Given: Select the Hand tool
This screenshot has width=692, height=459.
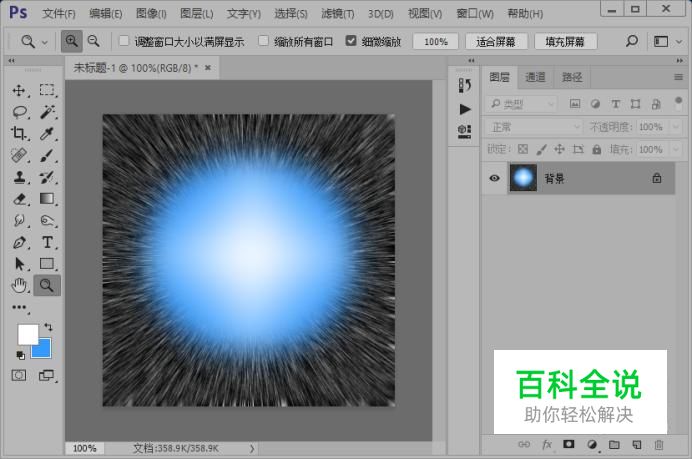Looking at the screenshot, I should pos(19,286).
